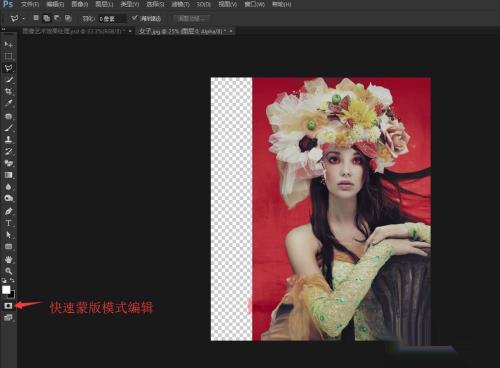The width and height of the screenshot is (500, 368).
Task: Choose Intersect with Selection mode
Action: tap(68, 18)
